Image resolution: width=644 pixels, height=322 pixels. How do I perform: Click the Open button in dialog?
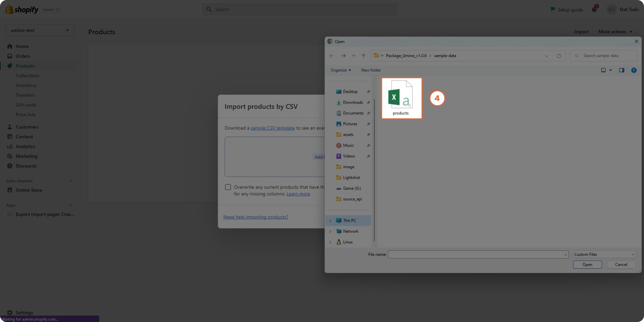pyautogui.click(x=587, y=265)
